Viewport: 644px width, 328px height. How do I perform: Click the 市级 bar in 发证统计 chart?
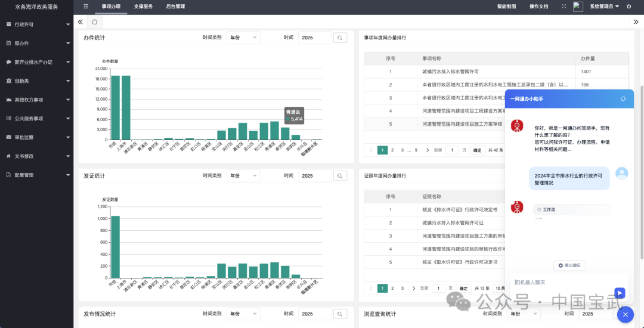(116, 247)
